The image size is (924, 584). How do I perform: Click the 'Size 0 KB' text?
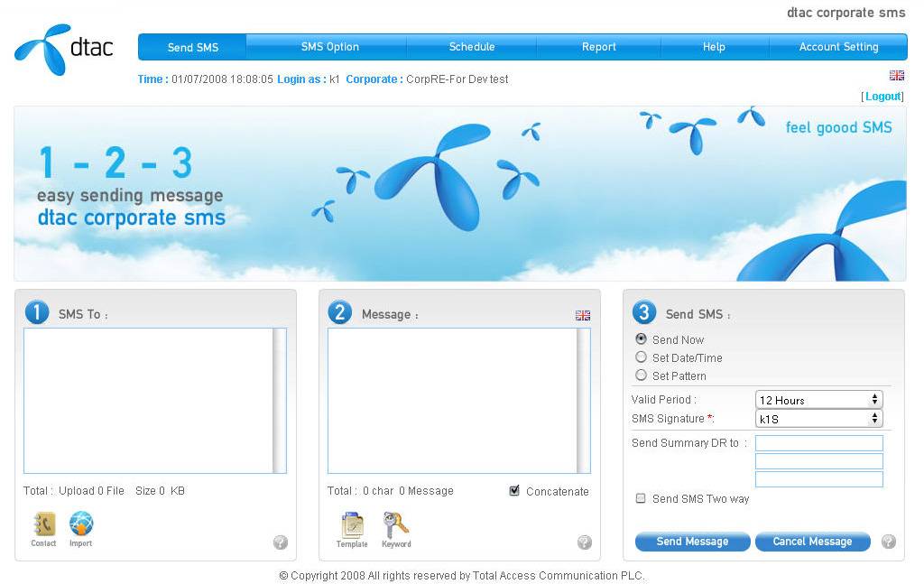tap(160, 491)
